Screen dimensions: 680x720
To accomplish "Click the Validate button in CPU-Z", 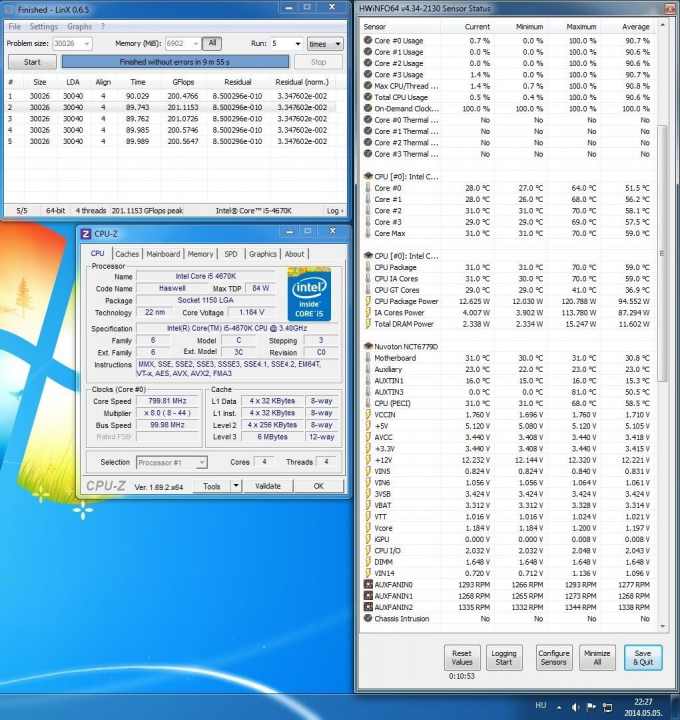I will (268, 486).
